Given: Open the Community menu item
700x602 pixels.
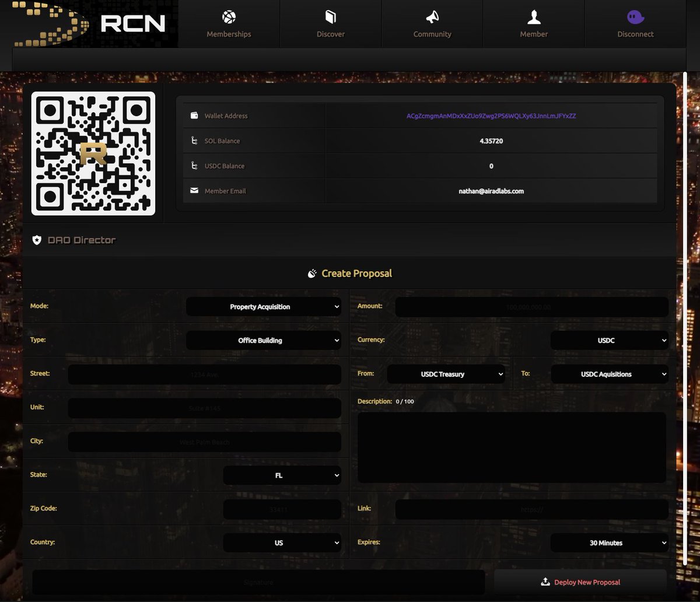Looking at the screenshot, I should pyautogui.click(x=432, y=24).
